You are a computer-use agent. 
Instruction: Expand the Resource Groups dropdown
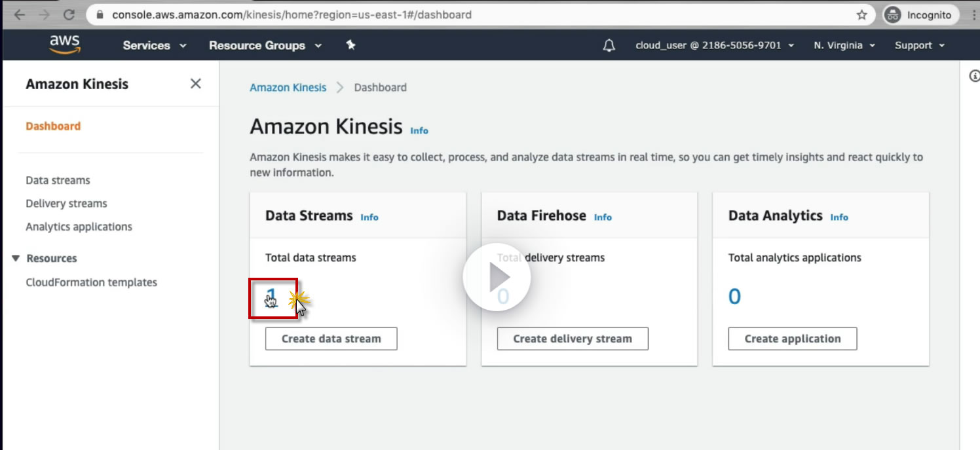[x=265, y=45]
